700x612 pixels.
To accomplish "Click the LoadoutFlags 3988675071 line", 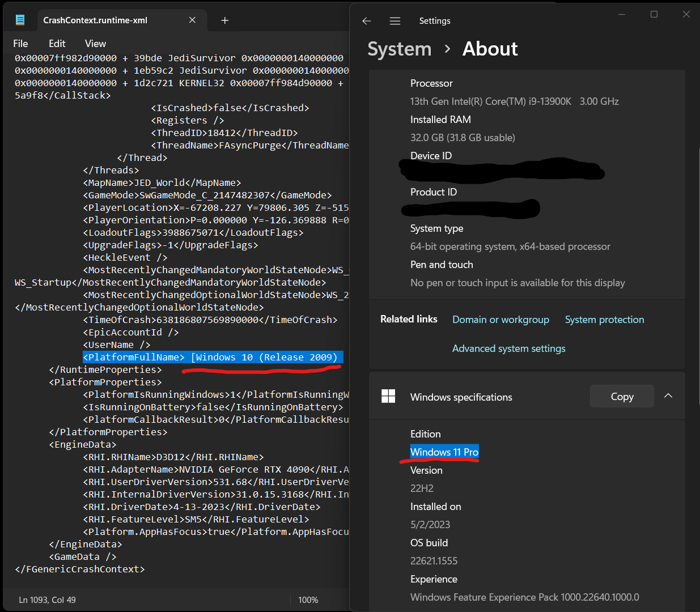I will click(193, 232).
